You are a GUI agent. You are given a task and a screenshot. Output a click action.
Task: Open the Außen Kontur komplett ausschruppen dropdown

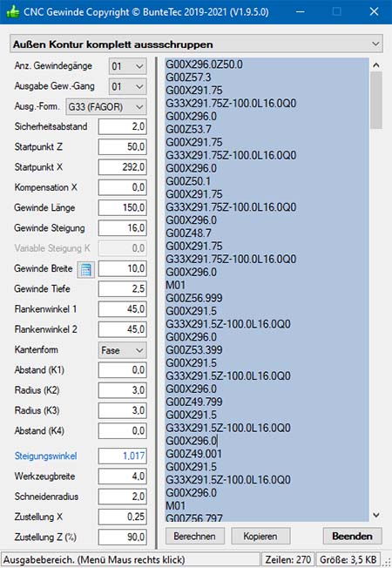pyautogui.click(x=196, y=44)
